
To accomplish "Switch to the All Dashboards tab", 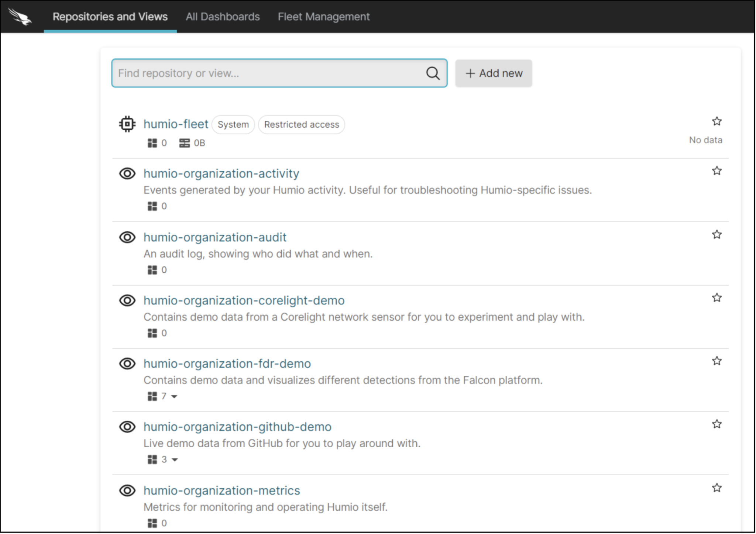I will point(223,17).
